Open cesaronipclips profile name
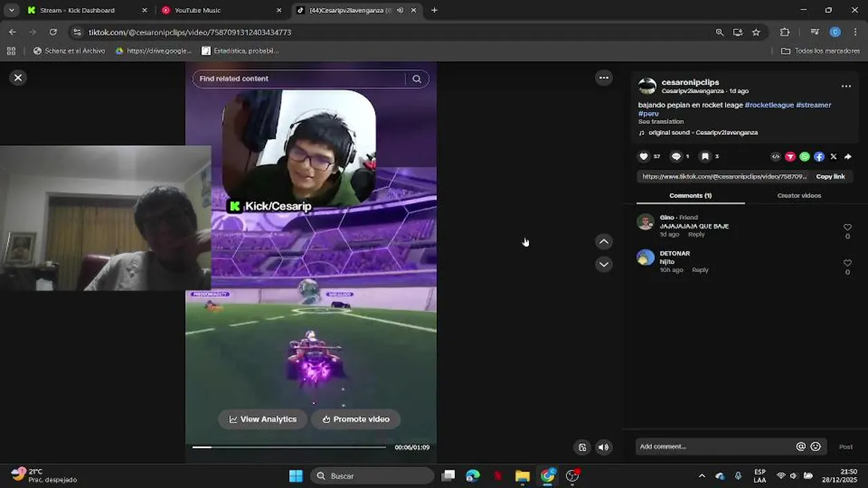This screenshot has width=868, height=488. click(690, 83)
